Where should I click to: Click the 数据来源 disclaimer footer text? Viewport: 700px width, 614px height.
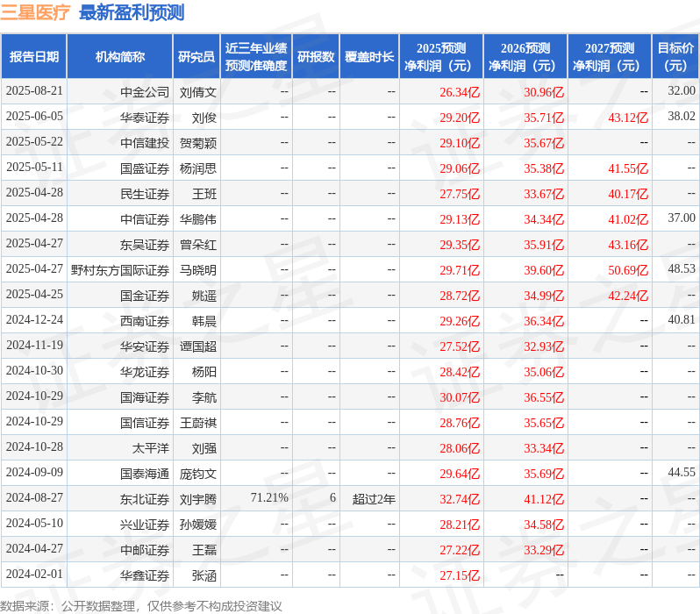[141, 606]
